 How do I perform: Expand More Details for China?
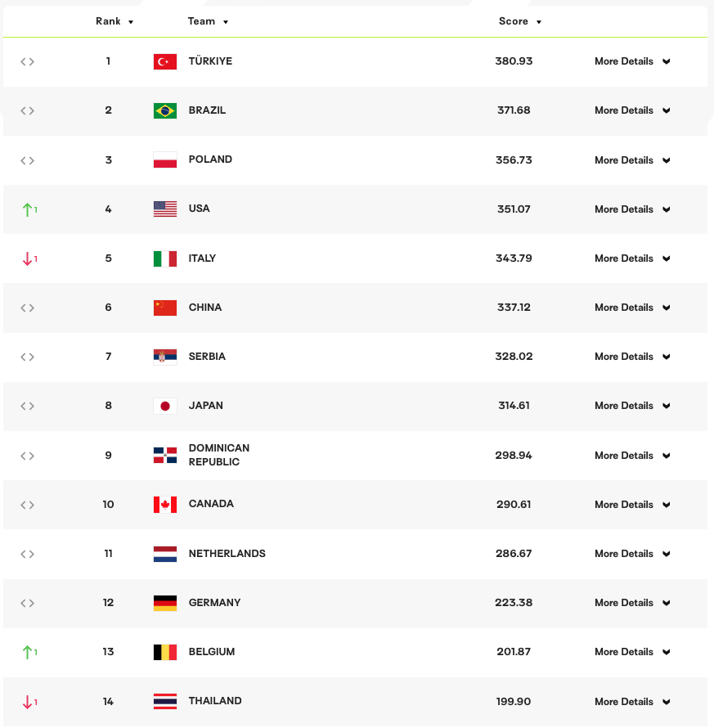click(632, 308)
